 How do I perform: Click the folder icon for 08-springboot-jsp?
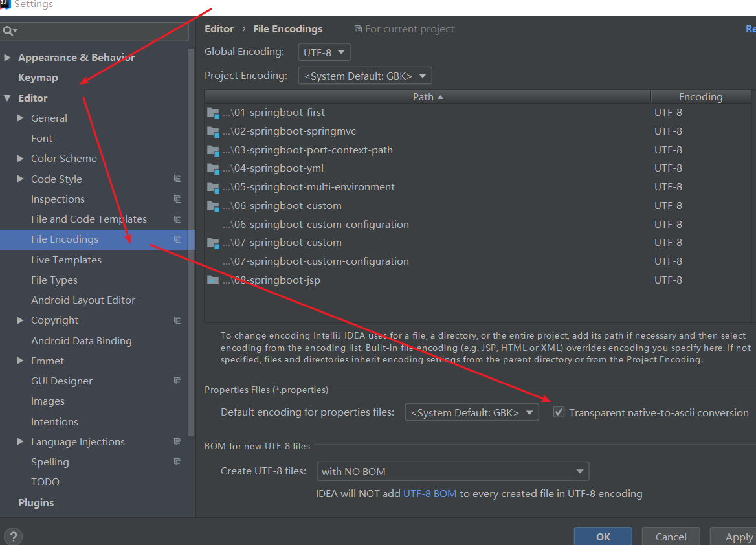213,280
